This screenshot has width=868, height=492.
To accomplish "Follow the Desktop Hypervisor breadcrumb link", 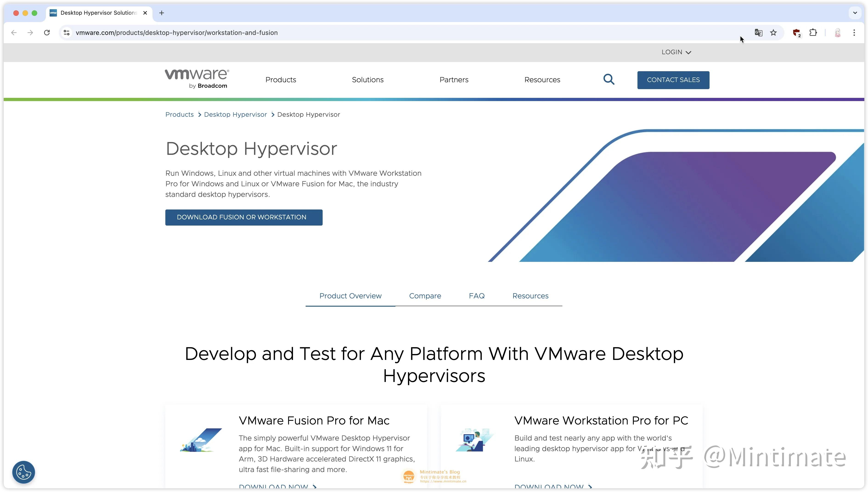I will point(235,114).
